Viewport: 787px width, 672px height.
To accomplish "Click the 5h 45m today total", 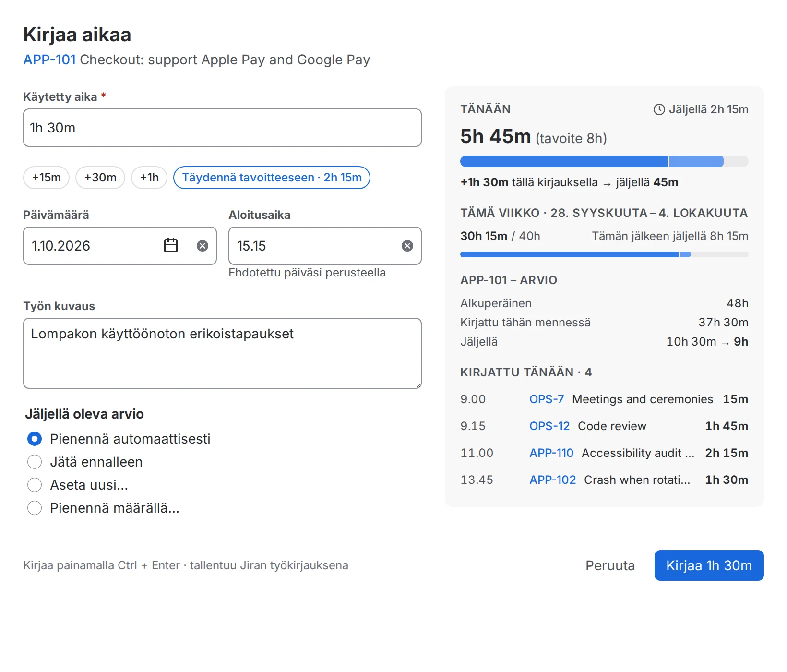I will (x=495, y=137).
